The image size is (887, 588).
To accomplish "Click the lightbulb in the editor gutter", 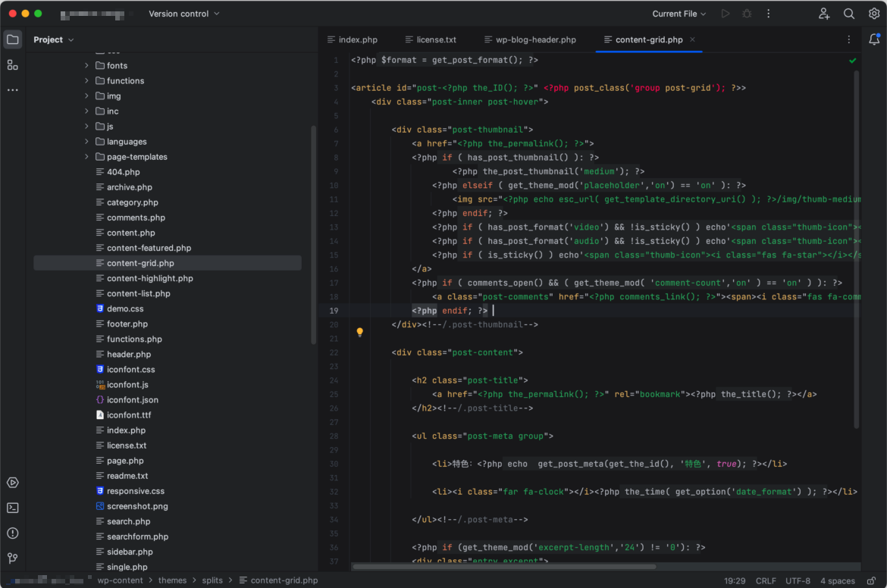I will point(359,332).
